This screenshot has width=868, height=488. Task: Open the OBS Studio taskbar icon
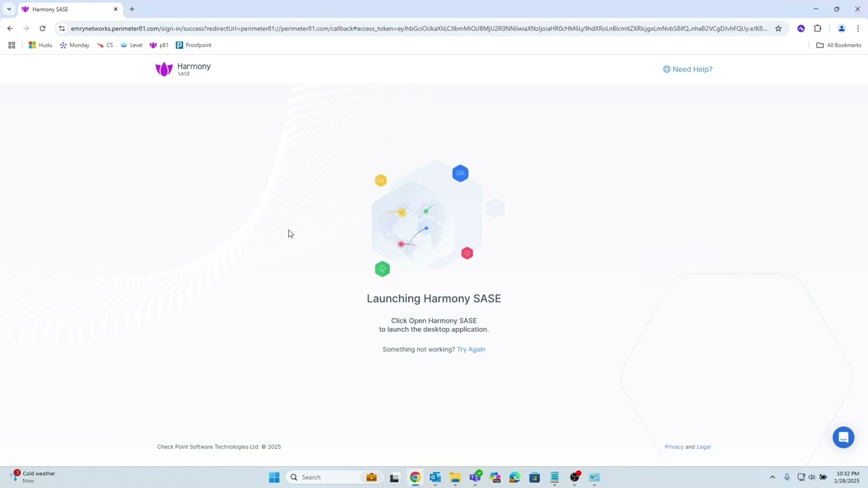tap(575, 477)
